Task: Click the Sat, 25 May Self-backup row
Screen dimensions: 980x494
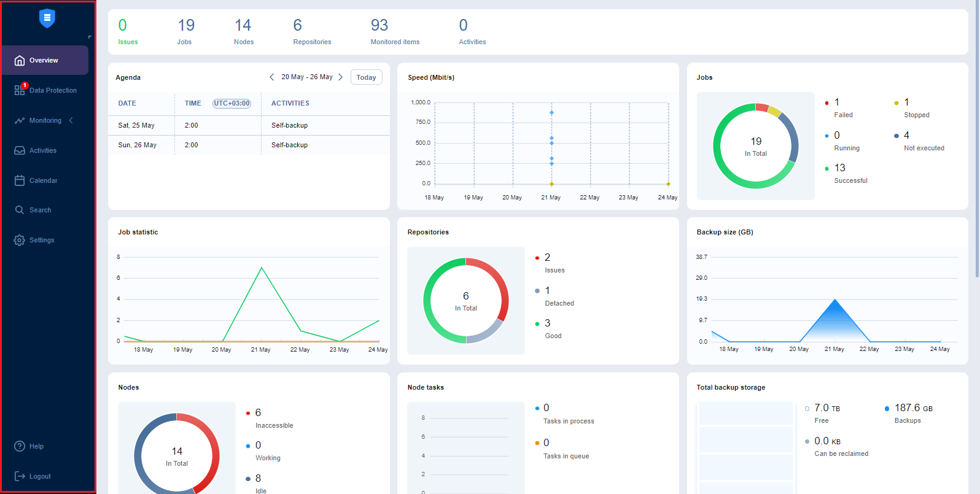Action: [x=249, y=125]
